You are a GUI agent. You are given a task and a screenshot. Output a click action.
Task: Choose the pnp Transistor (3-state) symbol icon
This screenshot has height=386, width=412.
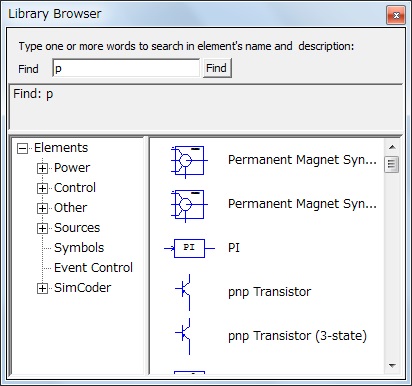pyautogui.click(x=183, y=336)
